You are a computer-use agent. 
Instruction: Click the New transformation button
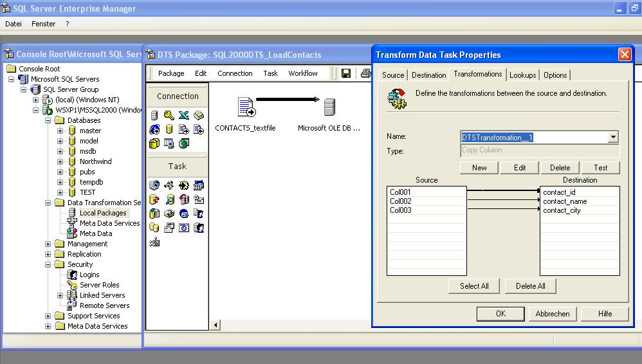(x=479, y=167)
